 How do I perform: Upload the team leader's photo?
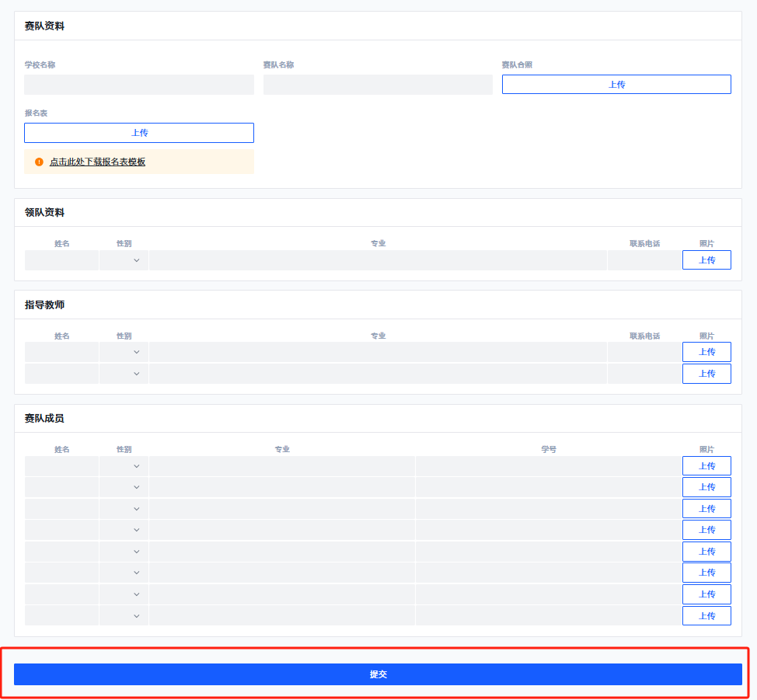click(706, 260)
